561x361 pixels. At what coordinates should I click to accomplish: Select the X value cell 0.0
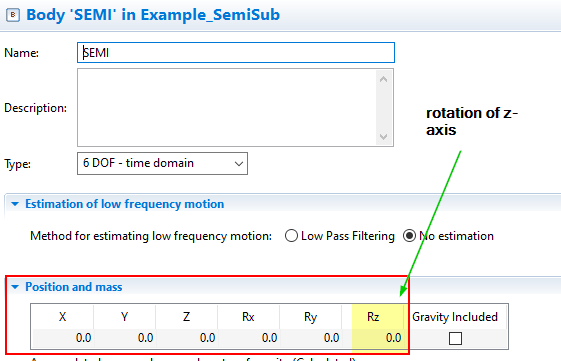pos(63,338)
